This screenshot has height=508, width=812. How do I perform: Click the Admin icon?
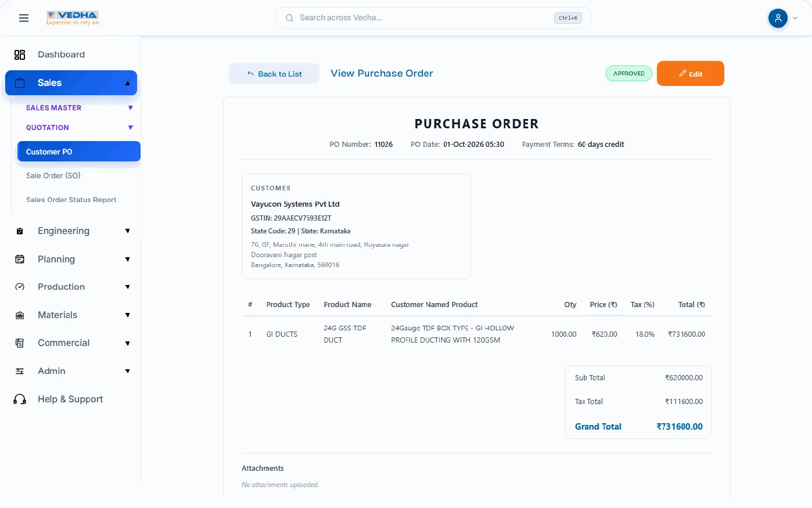click(20, 371)
